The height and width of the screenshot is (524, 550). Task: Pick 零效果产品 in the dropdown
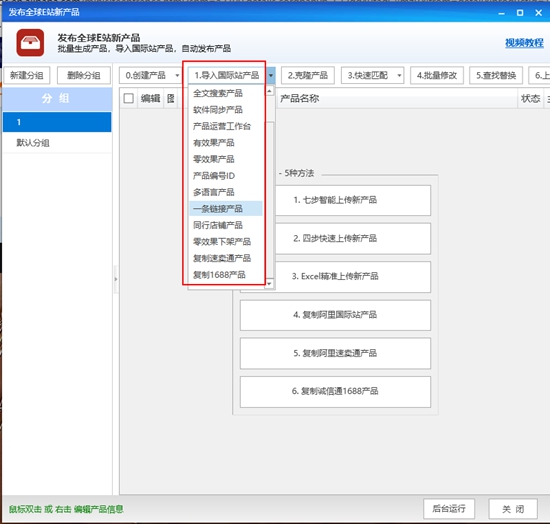[226, 159]
